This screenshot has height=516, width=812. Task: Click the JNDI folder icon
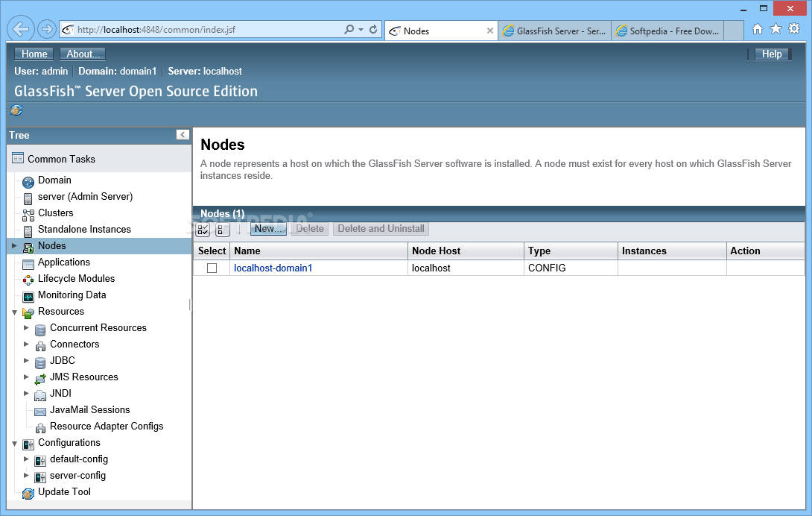pos(40,395)
